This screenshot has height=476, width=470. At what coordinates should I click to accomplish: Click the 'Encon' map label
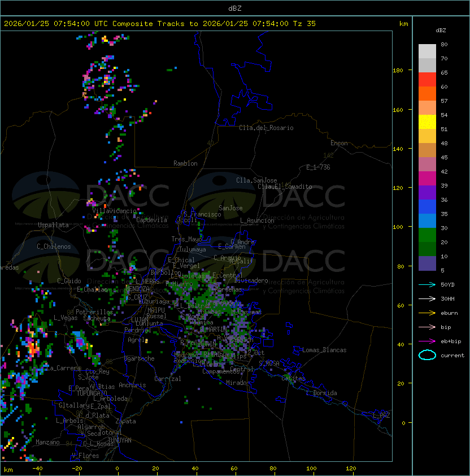pos(339,143)
